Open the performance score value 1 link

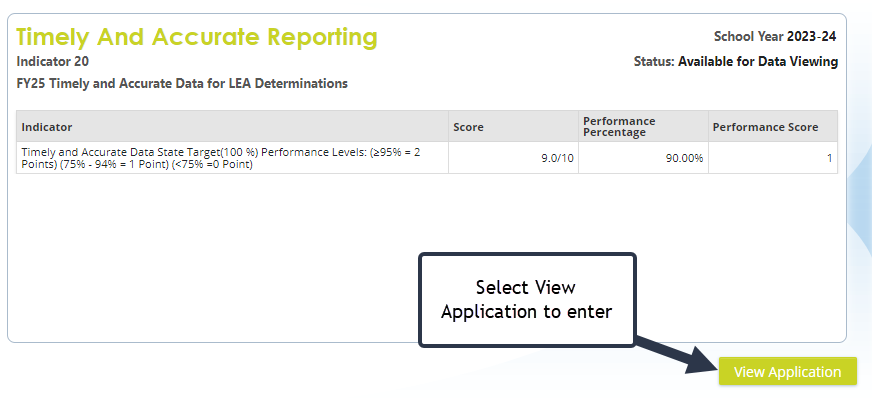(829, 158)
